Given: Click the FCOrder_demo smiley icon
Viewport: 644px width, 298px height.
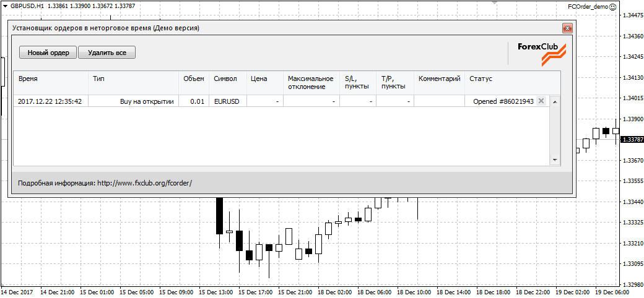Looking at the screenshot, I should click(x=613, y=7).
